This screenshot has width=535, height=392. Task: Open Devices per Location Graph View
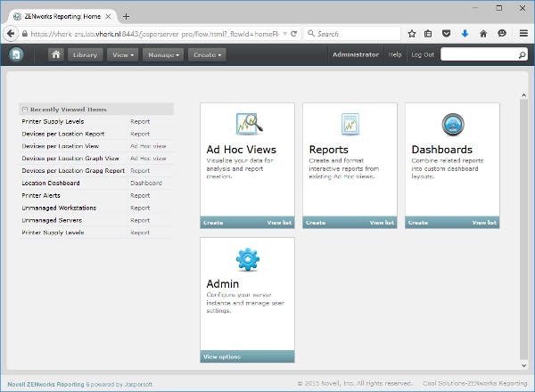click(70, 159)
